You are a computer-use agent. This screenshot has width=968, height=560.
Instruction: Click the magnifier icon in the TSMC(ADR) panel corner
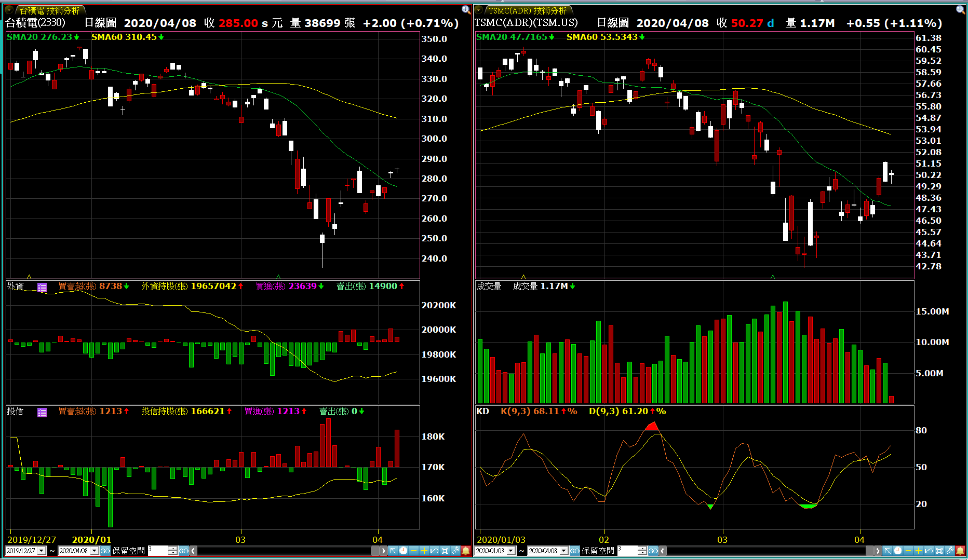961,10
